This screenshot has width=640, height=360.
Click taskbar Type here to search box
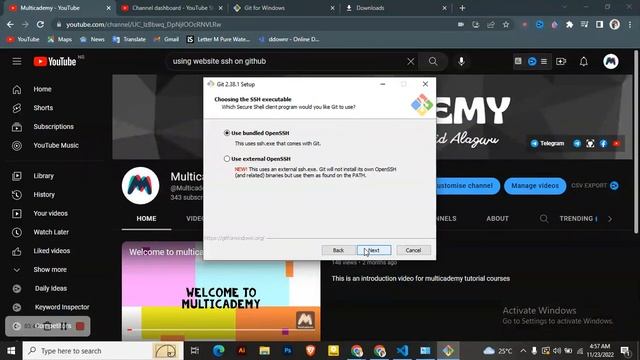[x=103, y=351]
